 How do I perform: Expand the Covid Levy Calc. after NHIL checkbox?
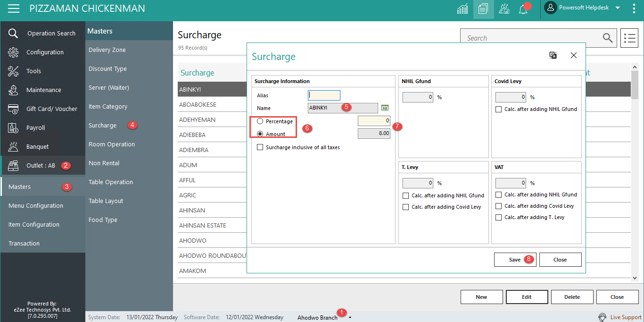pyautogui.click(x=498, y=109)
